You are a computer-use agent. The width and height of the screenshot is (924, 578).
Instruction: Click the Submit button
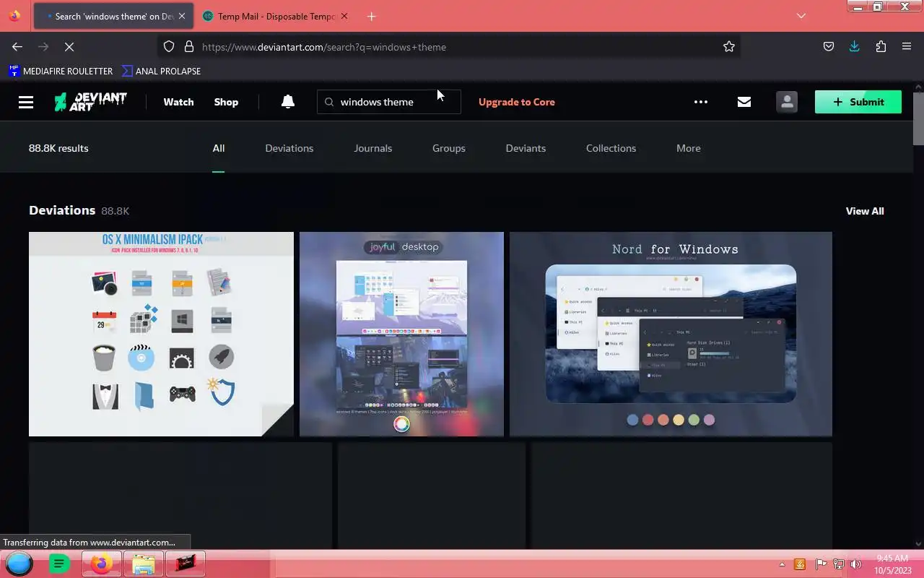858,102
